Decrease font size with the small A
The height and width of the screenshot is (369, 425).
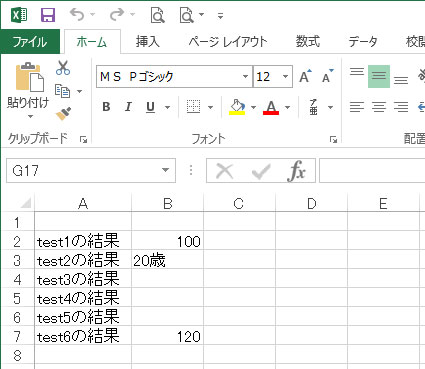(x=328, y=76)
